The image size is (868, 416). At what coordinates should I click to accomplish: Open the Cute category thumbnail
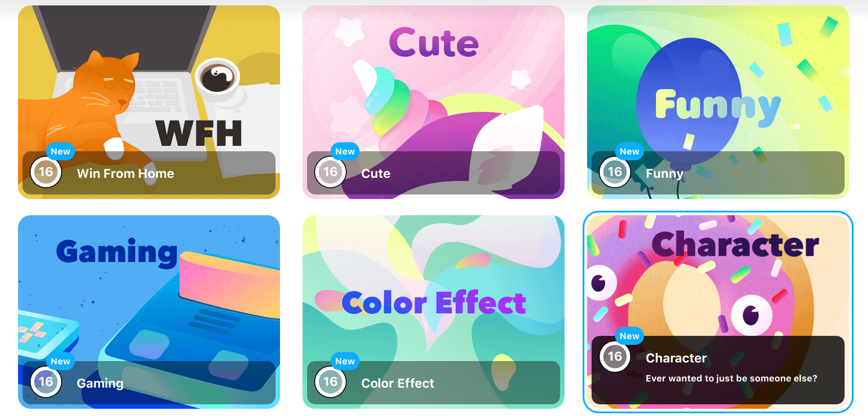click(x=434, y=102)
